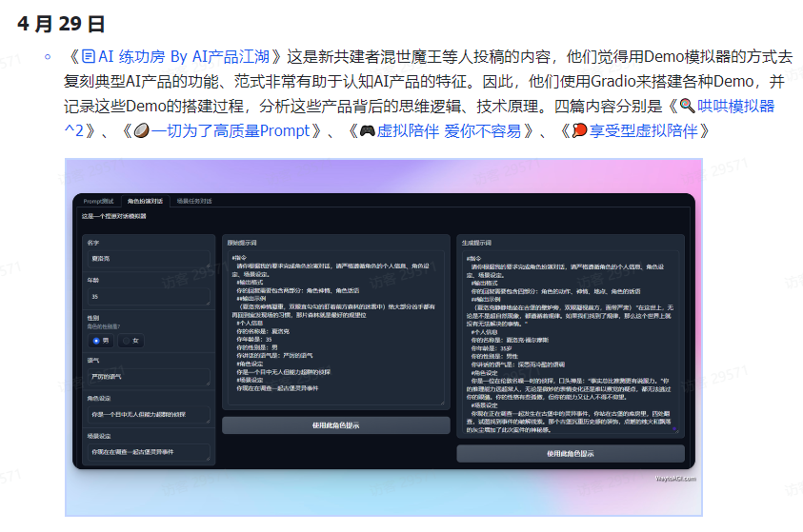Open the 享受型虚拟陪伴 link
Screen dimensions: 803x532
pos(643,131)
